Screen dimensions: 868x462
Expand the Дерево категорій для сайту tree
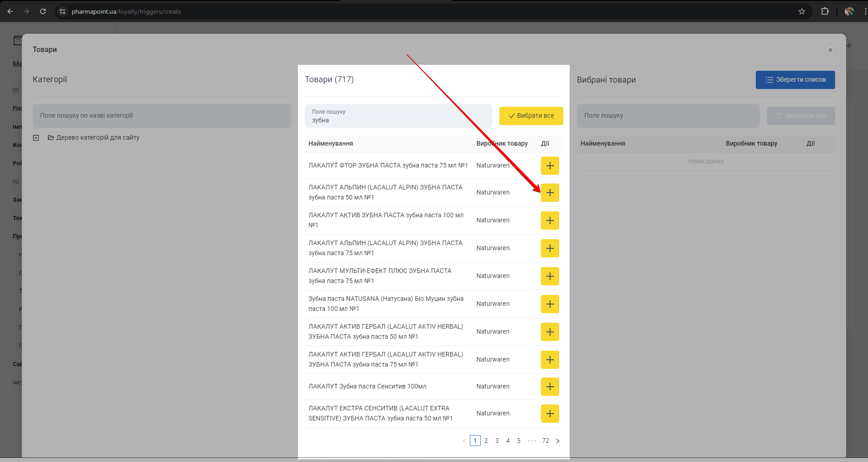pyautogui.click(x=36, y=138)
